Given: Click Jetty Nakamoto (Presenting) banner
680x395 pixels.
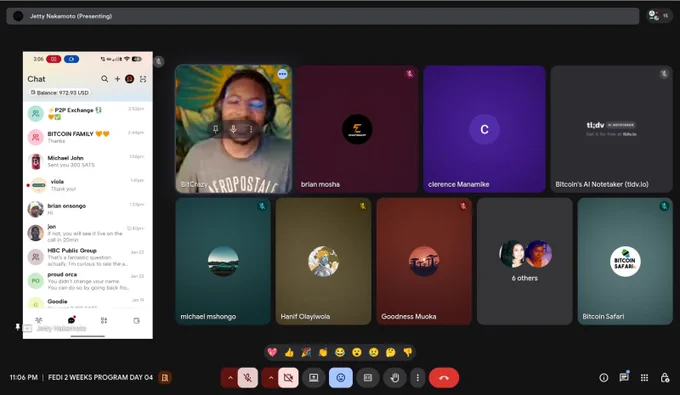Looking at the screenshot, I should [323, 16].
